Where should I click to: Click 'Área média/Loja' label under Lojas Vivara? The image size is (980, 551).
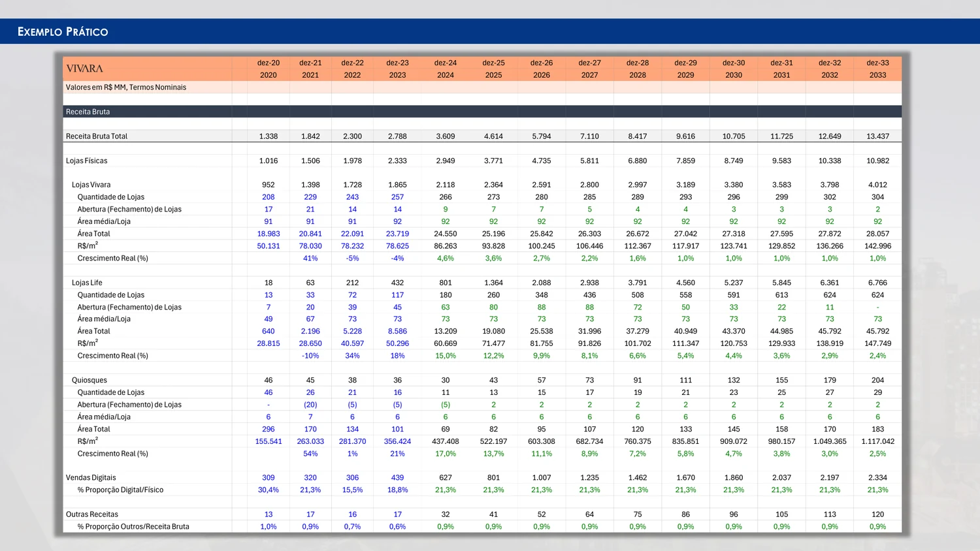click(x=104, y=221)
